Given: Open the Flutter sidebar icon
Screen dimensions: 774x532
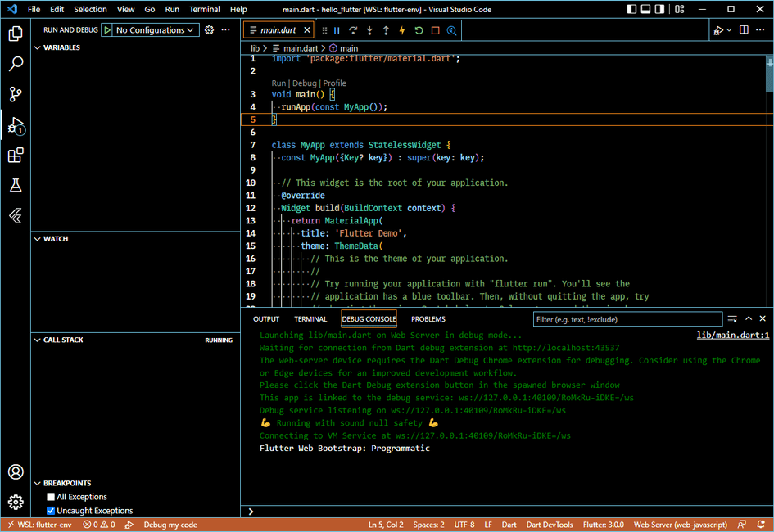Looking at the screenshot, I should [16, 216].
